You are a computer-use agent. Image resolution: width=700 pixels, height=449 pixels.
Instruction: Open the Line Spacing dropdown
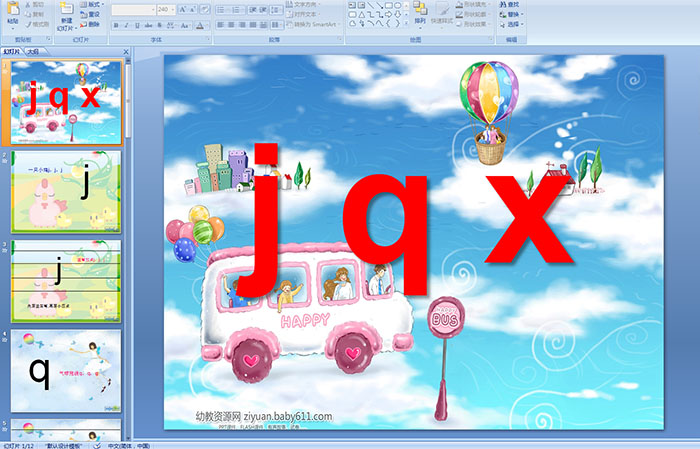point(276,9)
